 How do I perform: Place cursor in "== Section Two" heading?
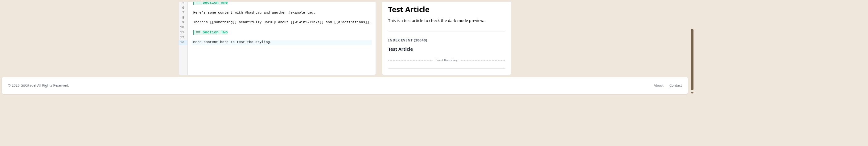pos(212,32)
